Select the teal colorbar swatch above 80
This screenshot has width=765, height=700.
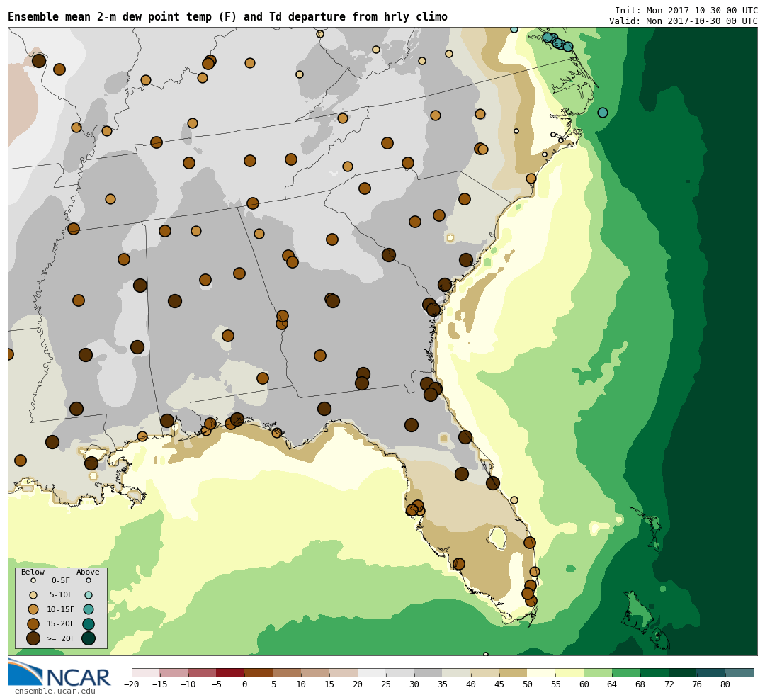coord(739,672)
